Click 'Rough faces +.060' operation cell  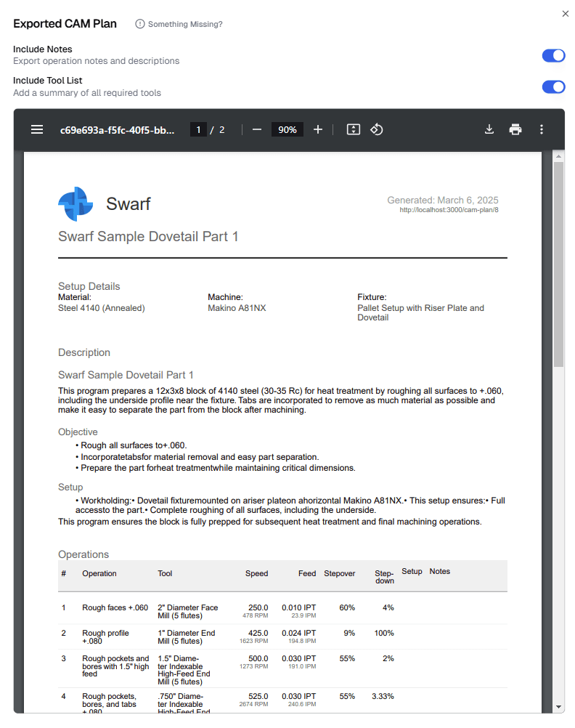[115, 607]
